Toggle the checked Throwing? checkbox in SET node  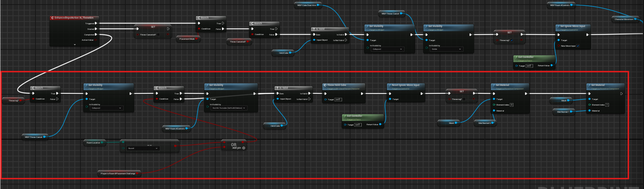coord(512,40)
